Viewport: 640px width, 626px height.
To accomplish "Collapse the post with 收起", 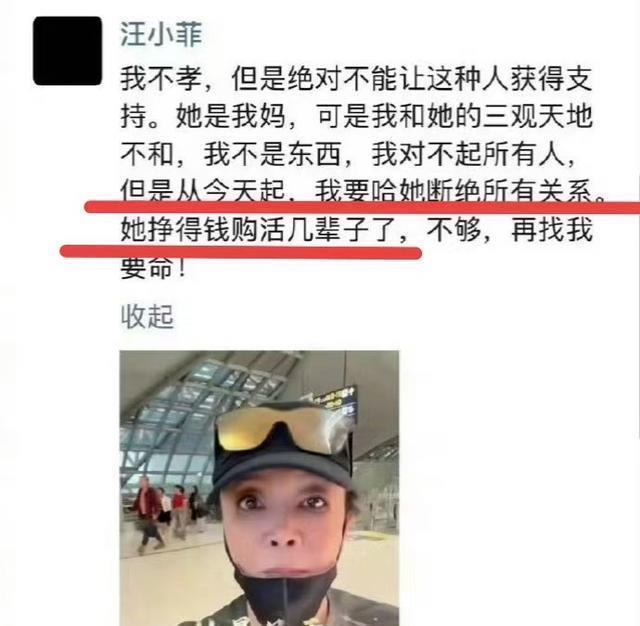I will click(x=147, y=316).
